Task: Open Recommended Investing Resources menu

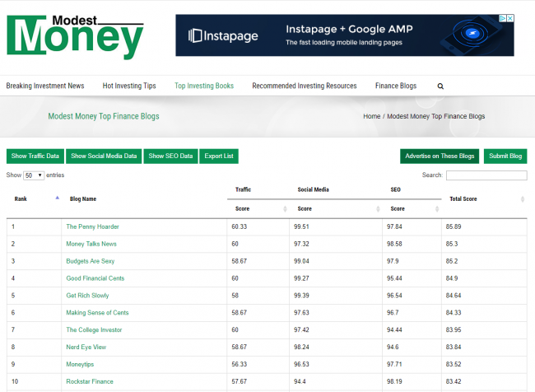Action: (304, 86)
